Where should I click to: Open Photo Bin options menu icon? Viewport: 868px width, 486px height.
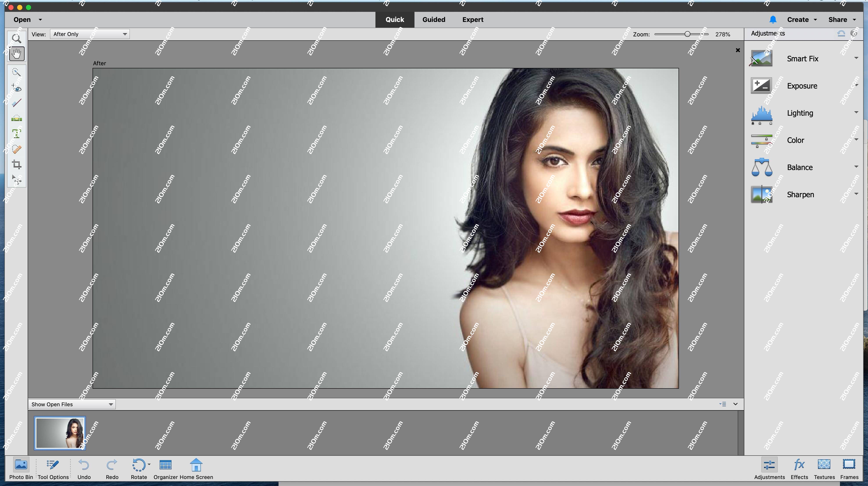click(722, 404)
